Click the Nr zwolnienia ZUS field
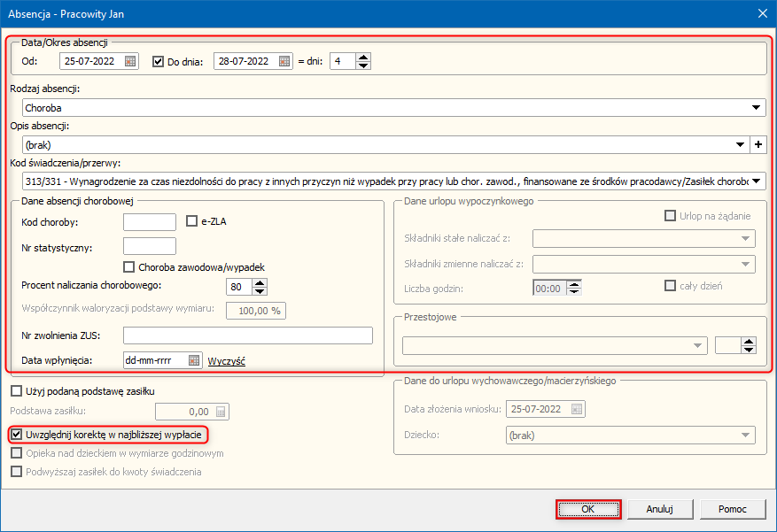This screenshot has height=532, width=777. pos(248,335)
